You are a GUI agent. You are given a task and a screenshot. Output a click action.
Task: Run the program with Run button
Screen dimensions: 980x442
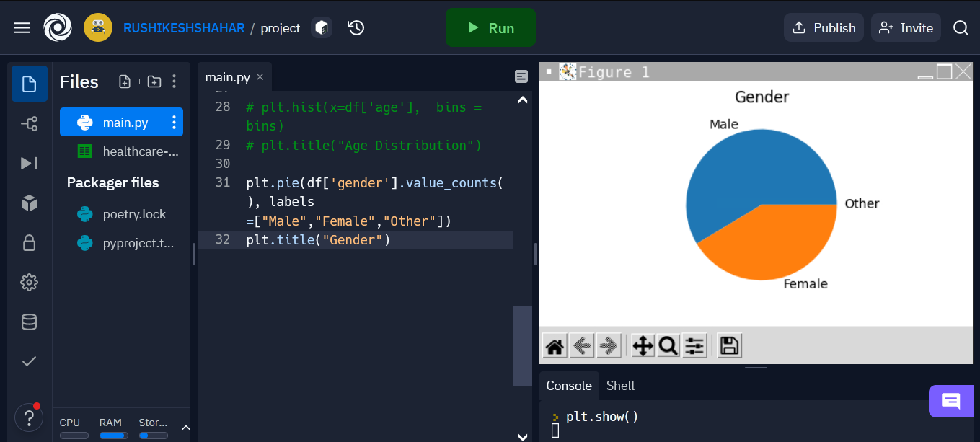tap(490, 27)
